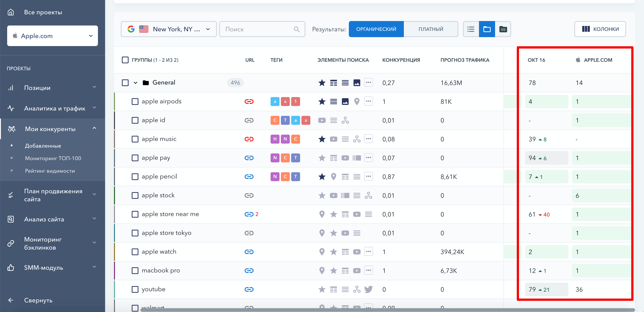Open Все проекты menu item
This screenshot has width=644, height=312.
[43, 12]
